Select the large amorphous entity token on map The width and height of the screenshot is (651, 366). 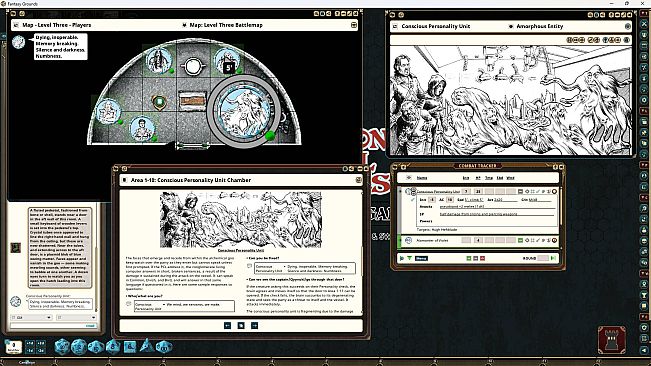(x=244, y=111)
